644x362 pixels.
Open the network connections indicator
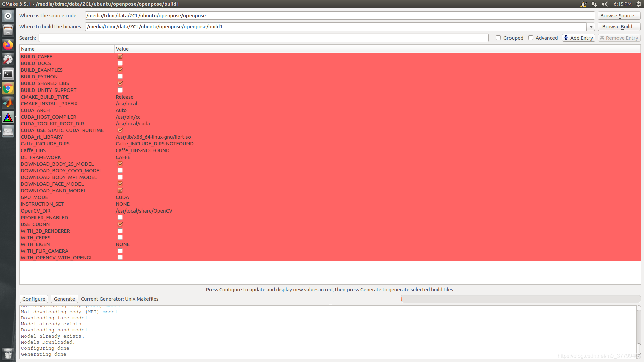tap(594, 4)
